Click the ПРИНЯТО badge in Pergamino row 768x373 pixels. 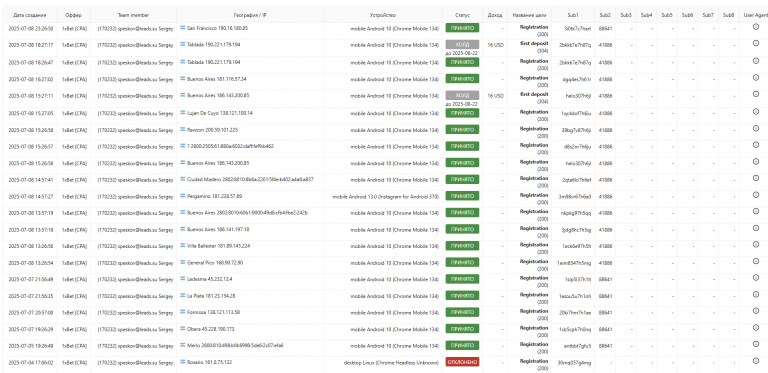click(x=462, y=196)
